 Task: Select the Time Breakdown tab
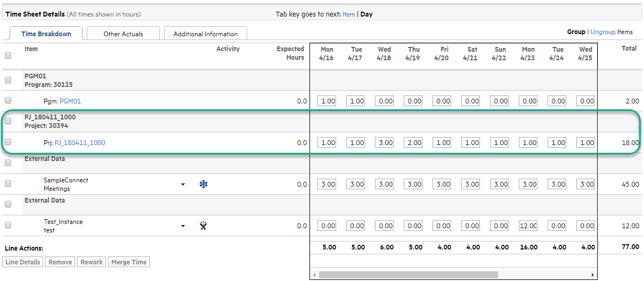pyautogui.click(x=46, y=34)
